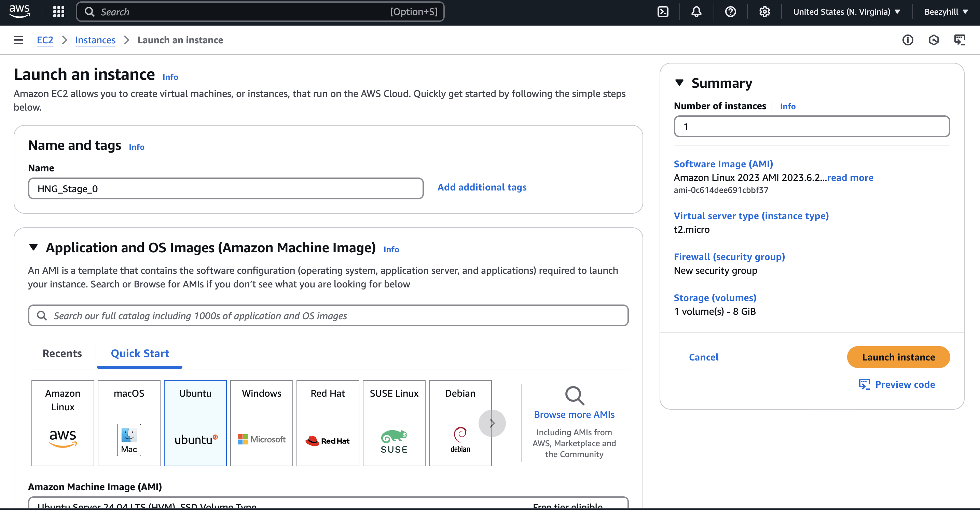The height and width of the screenshot is (510, 980).
Task: Select the SUSE Linux AMI tile
Action: pos(394,423)
